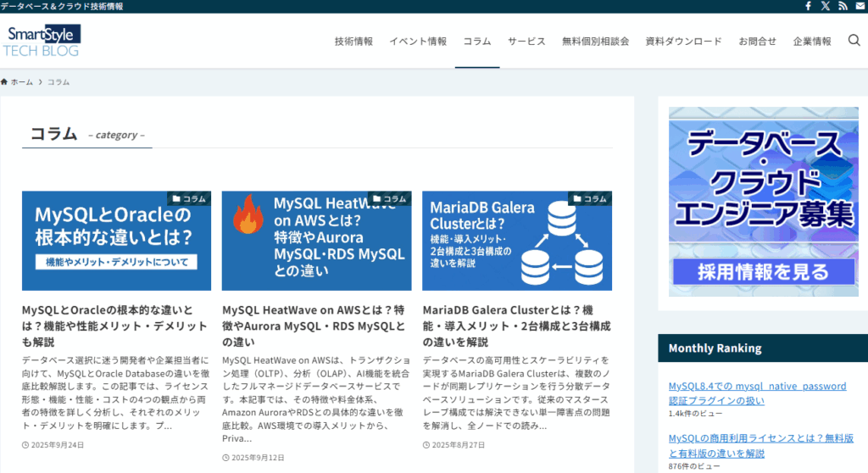
Task: Open the 企業情報 menu item
Action: (x=812, y=41)
